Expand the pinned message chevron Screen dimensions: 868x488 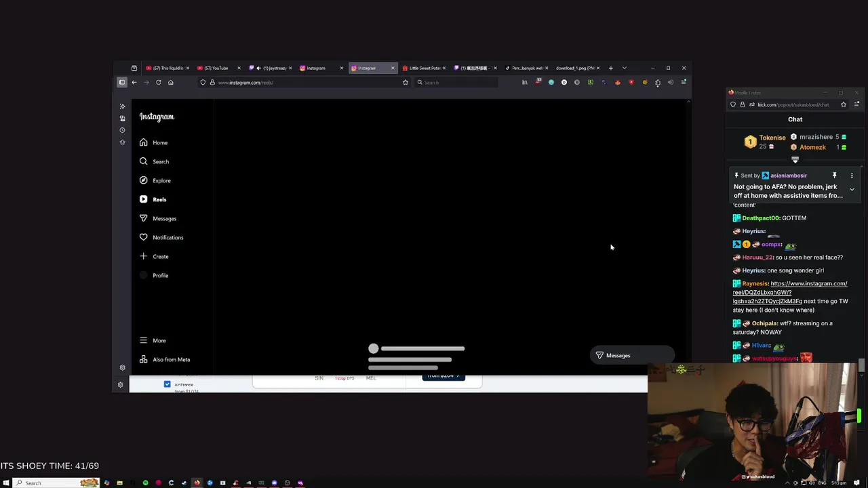(852, 190)
